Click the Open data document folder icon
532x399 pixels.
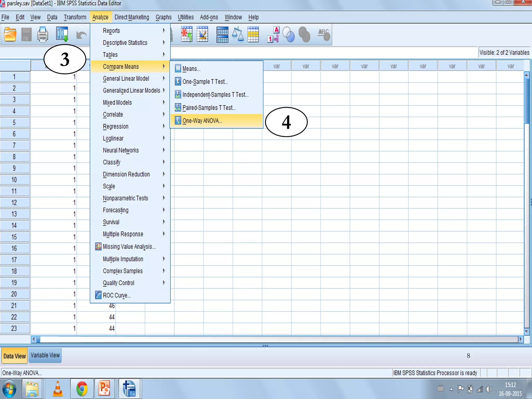click(10, 34)
